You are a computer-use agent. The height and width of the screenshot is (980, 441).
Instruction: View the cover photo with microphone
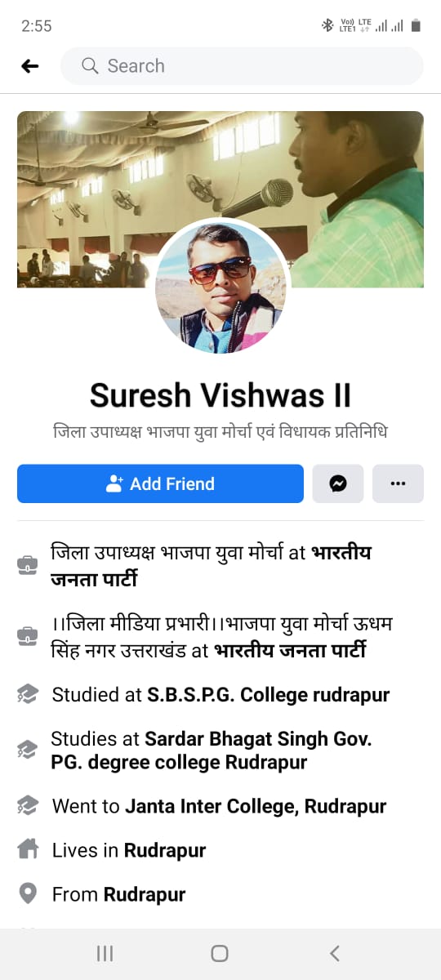click(x=220, y=199)
